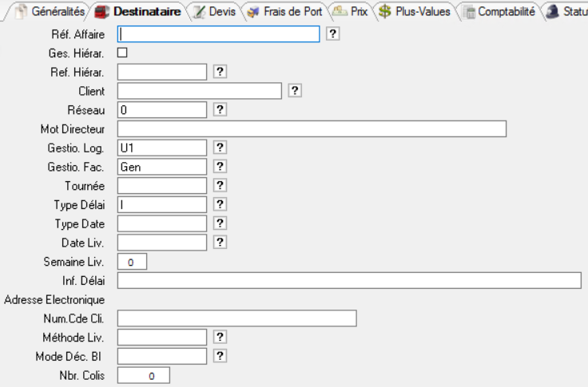The height and width of the screenshot is (387, 588).
Task: Click into the Mot Directeur text field
Action: click(312, 128)
